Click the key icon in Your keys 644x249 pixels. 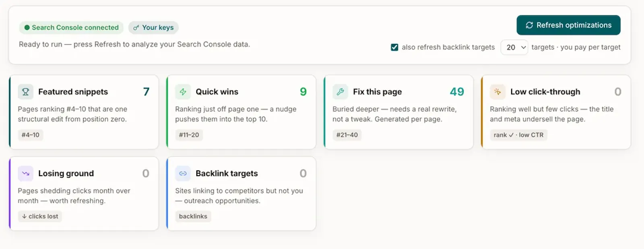pyautogui.click(x=136, y=28)
